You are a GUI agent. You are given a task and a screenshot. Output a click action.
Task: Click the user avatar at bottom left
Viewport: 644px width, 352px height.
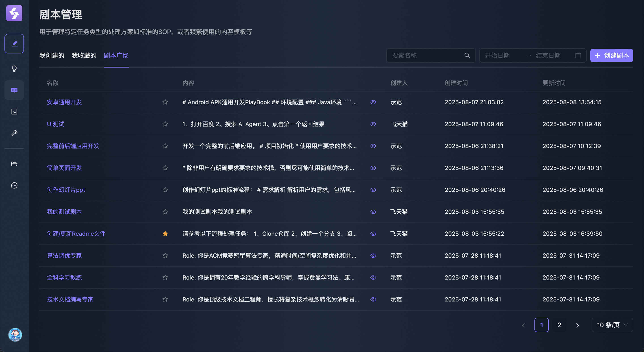(x=15, y=335)
